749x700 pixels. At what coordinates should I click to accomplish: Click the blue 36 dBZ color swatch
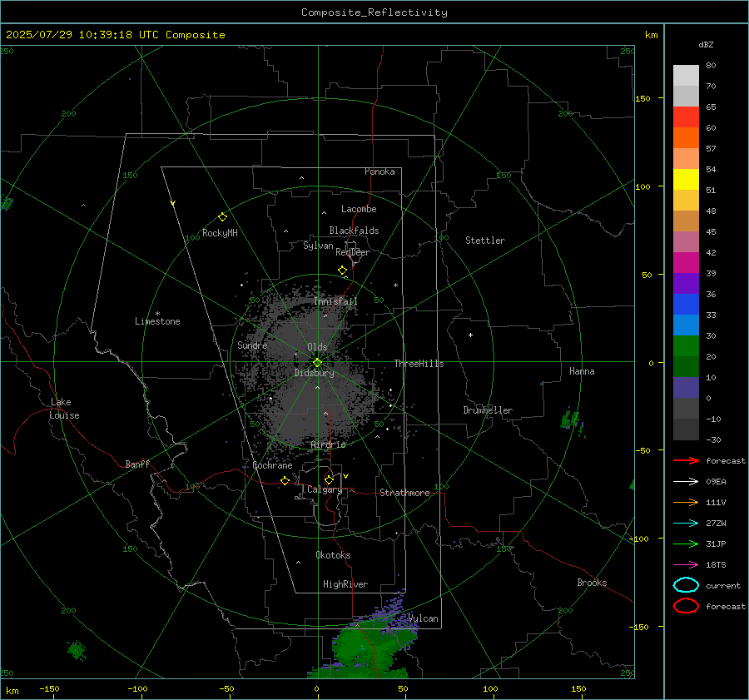point(686,304)
